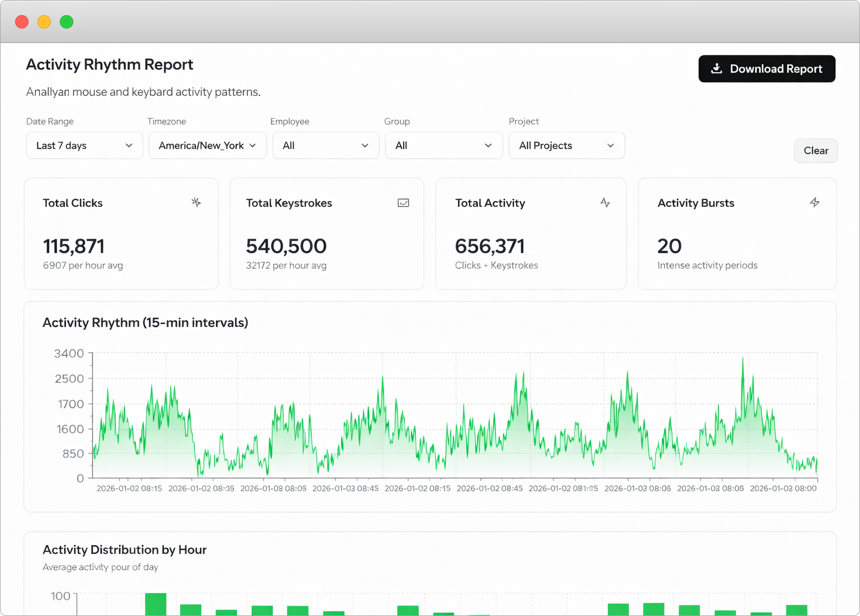Click the 2500 y-axis label
Screen dimensions: 860x616
coord(69,378)
